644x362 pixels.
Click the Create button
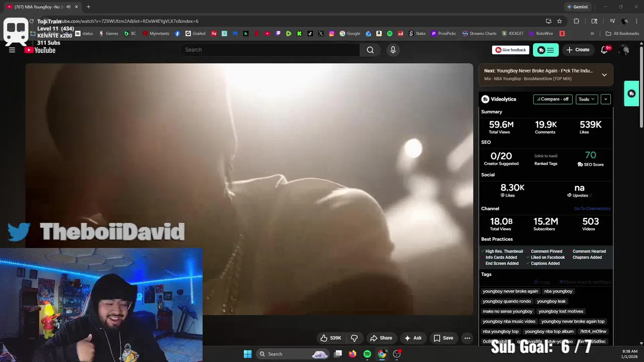point(578,50)
